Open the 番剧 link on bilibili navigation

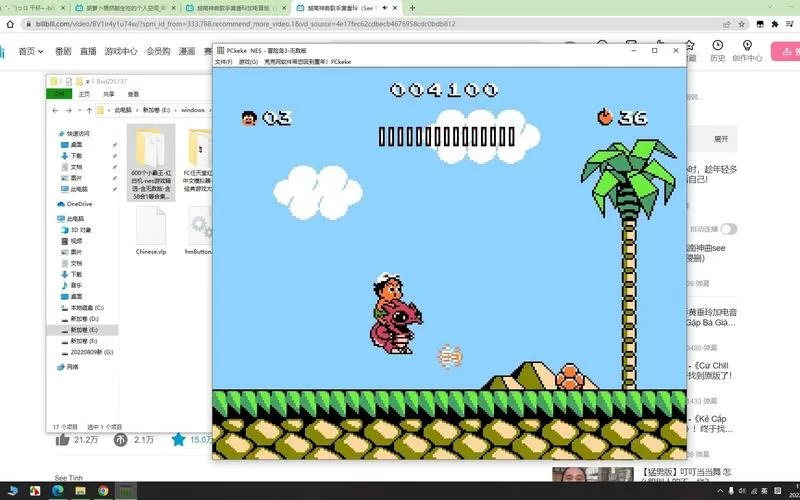[63, 51]
